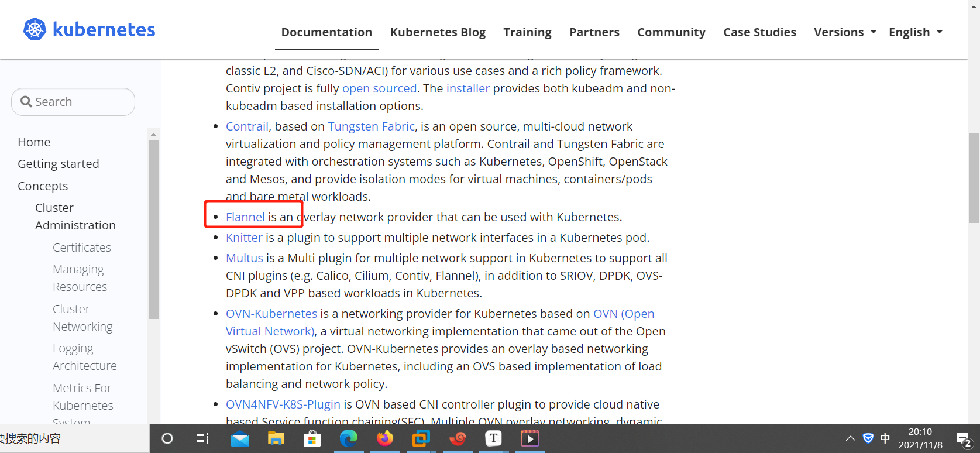
Task: Open Certificates in the sidebar
Action: 82,248
